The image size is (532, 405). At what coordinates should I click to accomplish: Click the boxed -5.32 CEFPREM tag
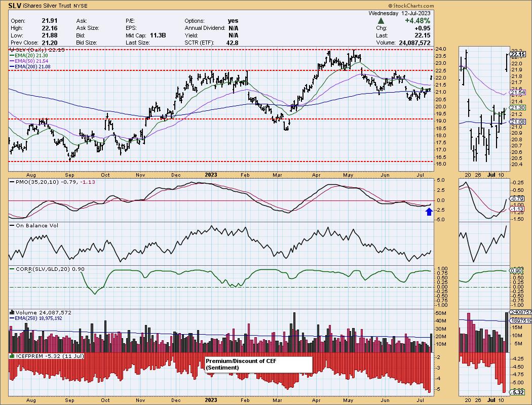(x=518, y=392)
